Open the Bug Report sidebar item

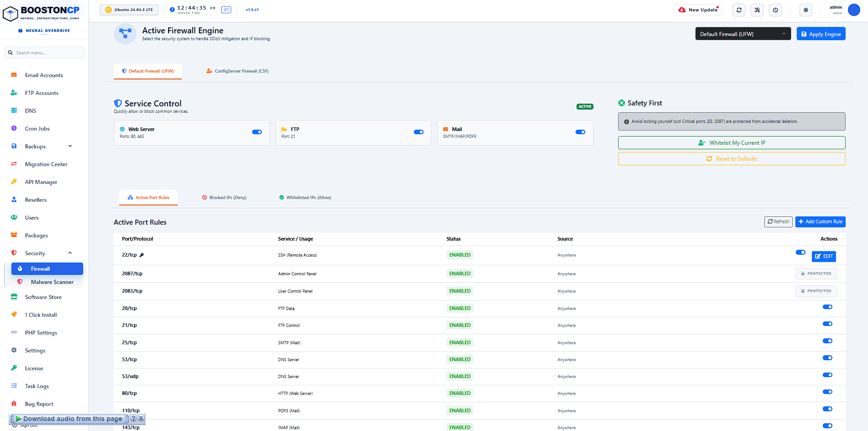39,404
